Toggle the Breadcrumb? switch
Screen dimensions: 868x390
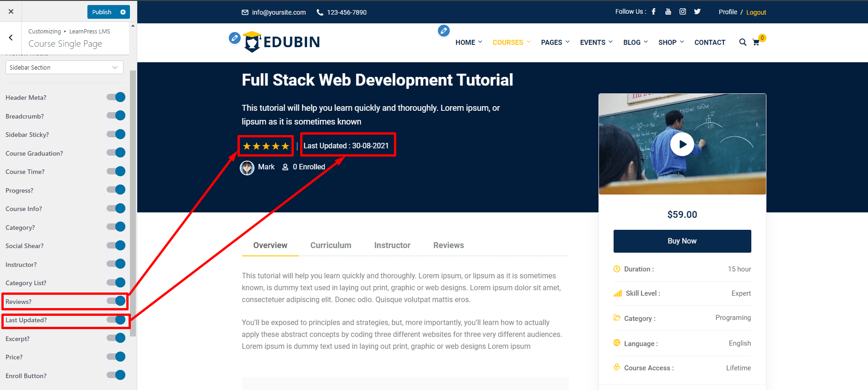(116, 116)
